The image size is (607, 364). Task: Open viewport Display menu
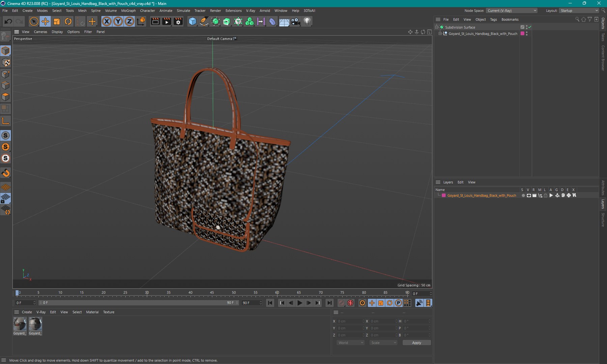click(x=57, y=32)
